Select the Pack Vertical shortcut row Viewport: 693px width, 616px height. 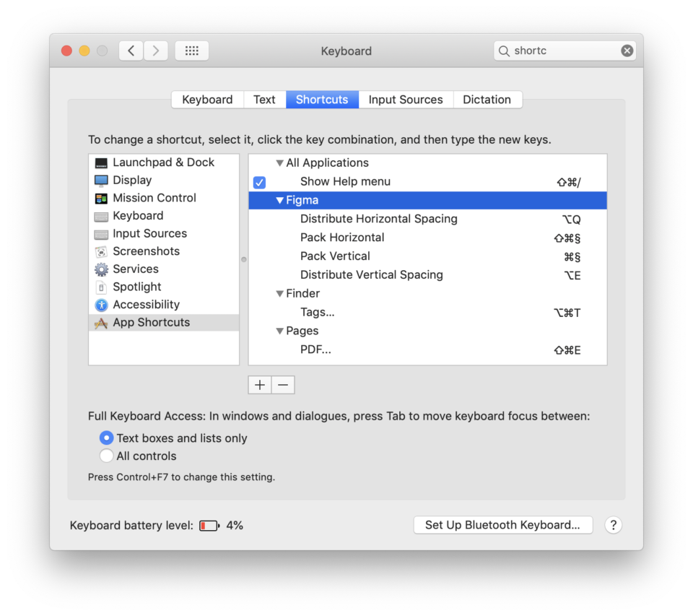coord(427,256)
